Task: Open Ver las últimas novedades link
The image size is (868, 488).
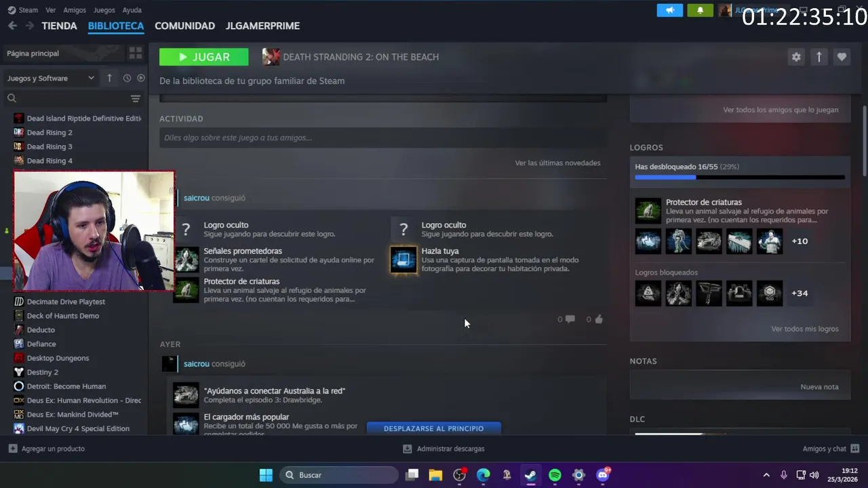Action: tap(557, 163)
